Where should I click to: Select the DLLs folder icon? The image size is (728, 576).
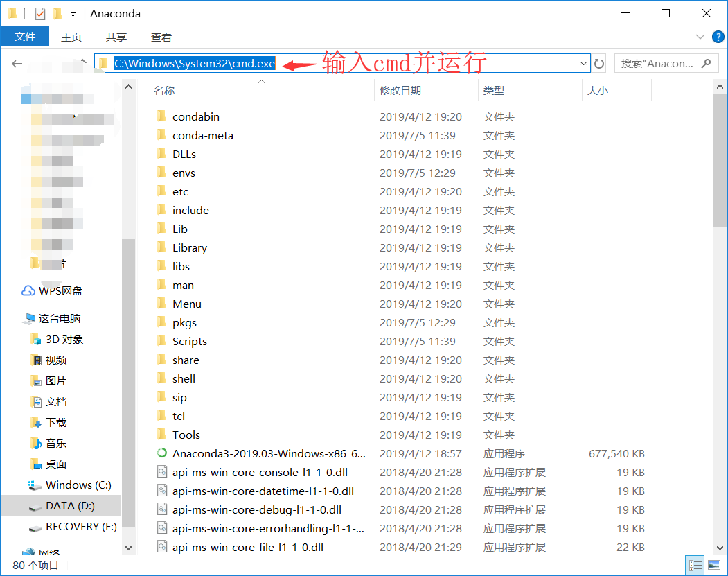click(161, 154)
